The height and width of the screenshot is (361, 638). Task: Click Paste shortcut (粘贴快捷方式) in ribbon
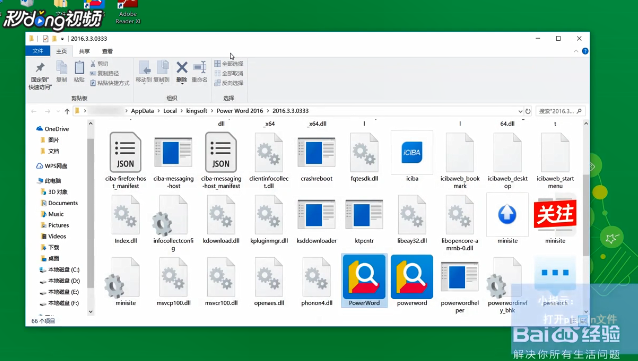click(x=109, y=83)
